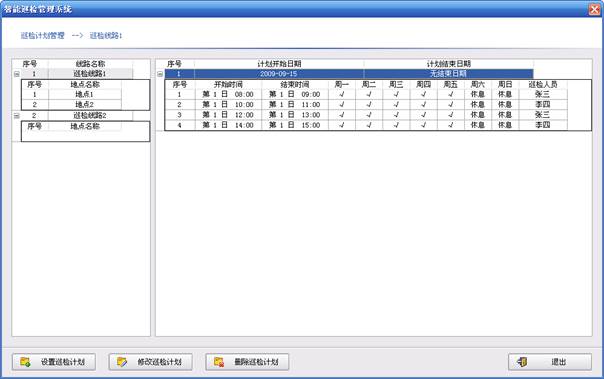Click 李四 in the 10:00 shift row
Viewport: 604px width, 379px height.
(x=543, y=104)
